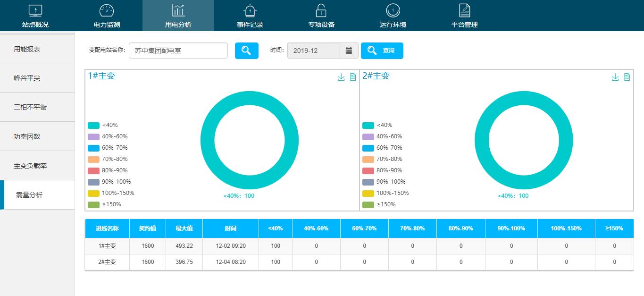The image size is (644, 296).
Task: Open data view for 2#主变 chart
Action: coord(627,77)
